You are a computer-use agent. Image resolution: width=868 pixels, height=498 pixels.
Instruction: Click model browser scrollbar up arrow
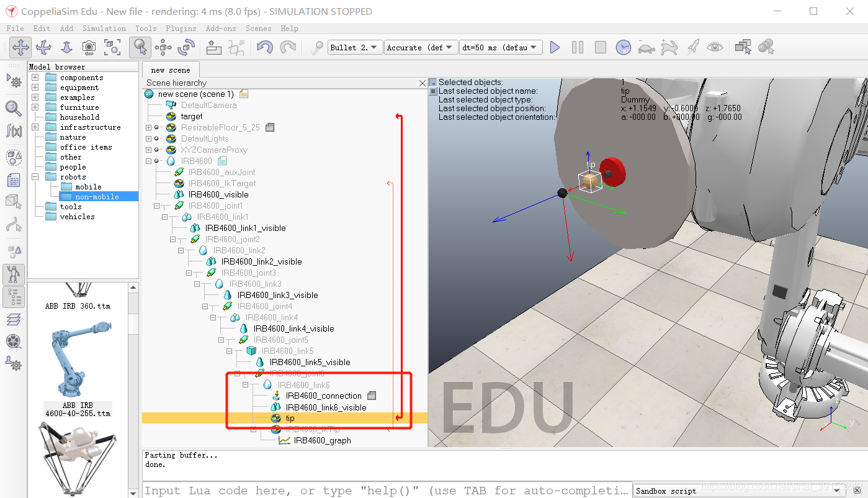[133, 287]
